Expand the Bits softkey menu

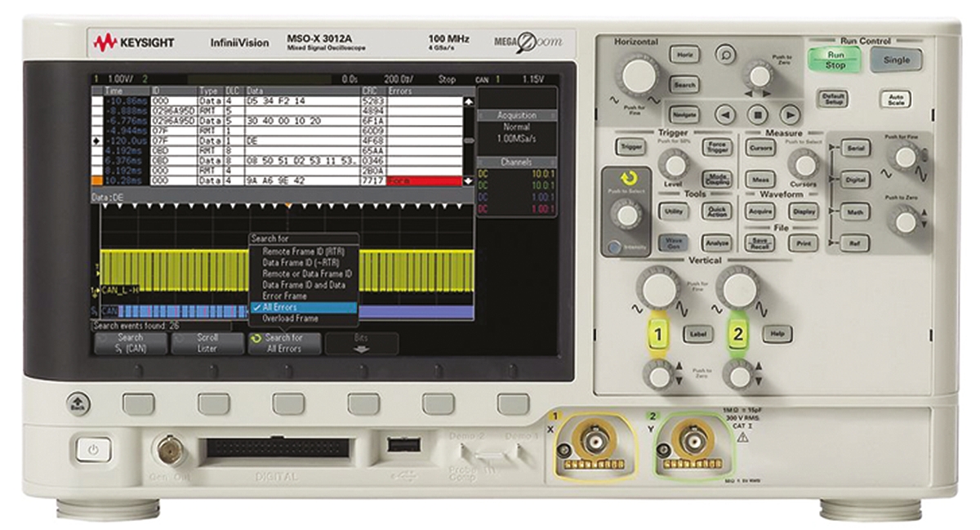tap(362, 343)
